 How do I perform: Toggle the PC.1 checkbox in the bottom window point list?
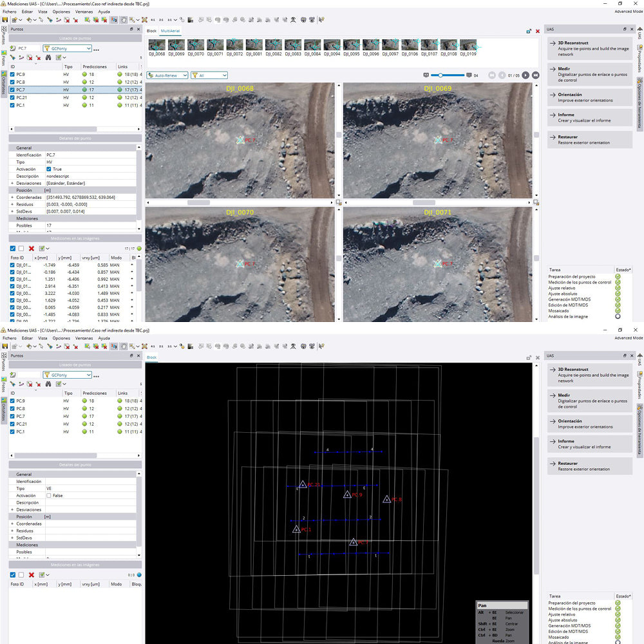tap(12, 431)
